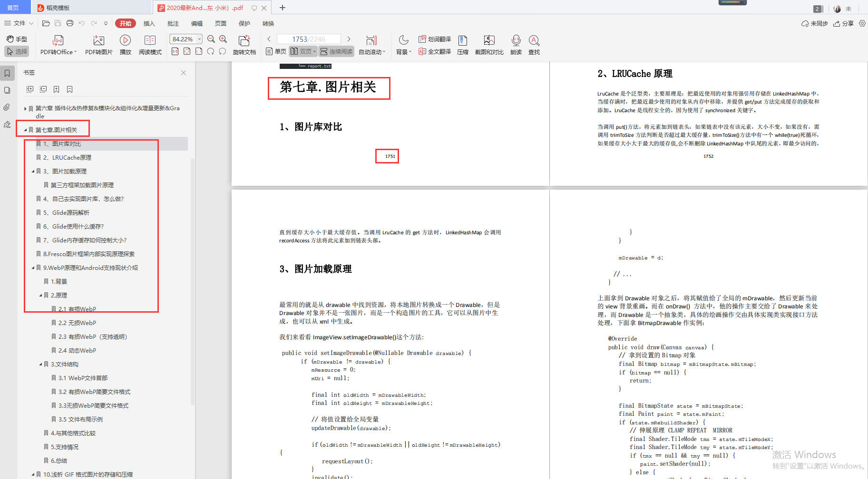868x479 pixels.
Task: Open 旋转文档 rotate document tool
Action: tap(244, 45)
